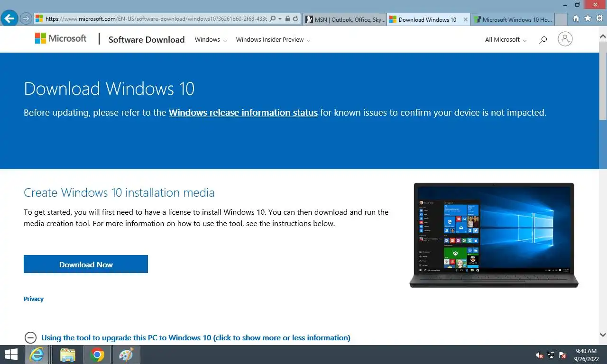Switch to MSN Outlook Office tab

coord(345,19)
